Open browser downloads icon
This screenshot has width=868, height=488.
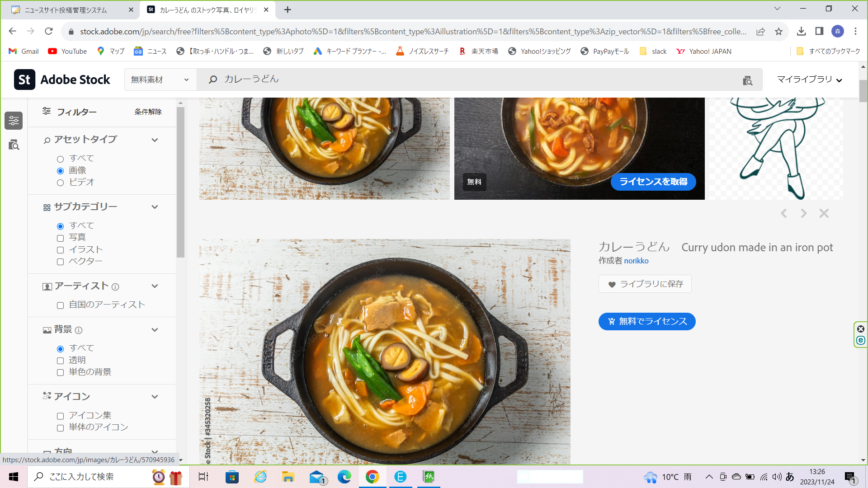pyautogui.click(x=801, y=31)
